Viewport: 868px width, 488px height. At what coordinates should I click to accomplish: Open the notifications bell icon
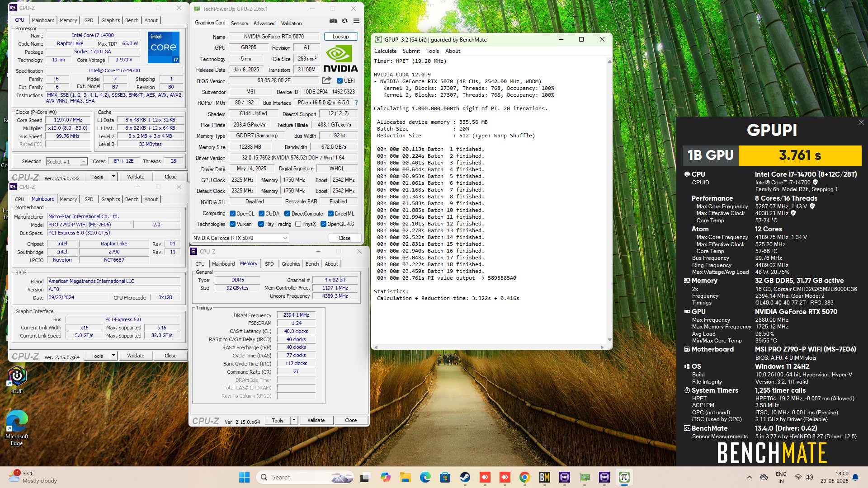tap(855, 477)
